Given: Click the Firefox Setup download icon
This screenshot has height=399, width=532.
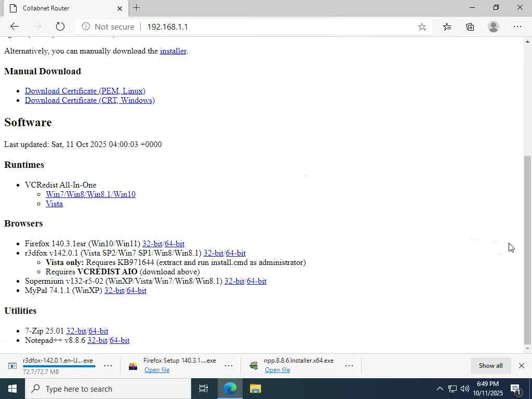Looking at the screenshot, I should point(133,366).
